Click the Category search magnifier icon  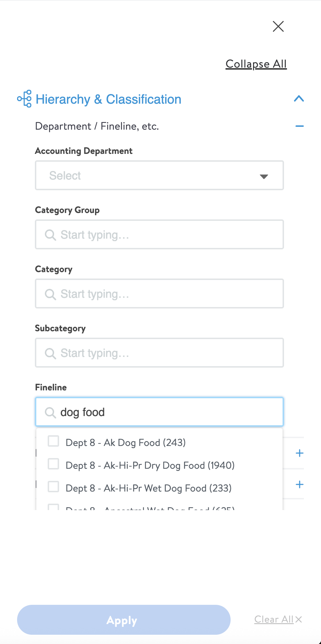(x=50, y=294)
